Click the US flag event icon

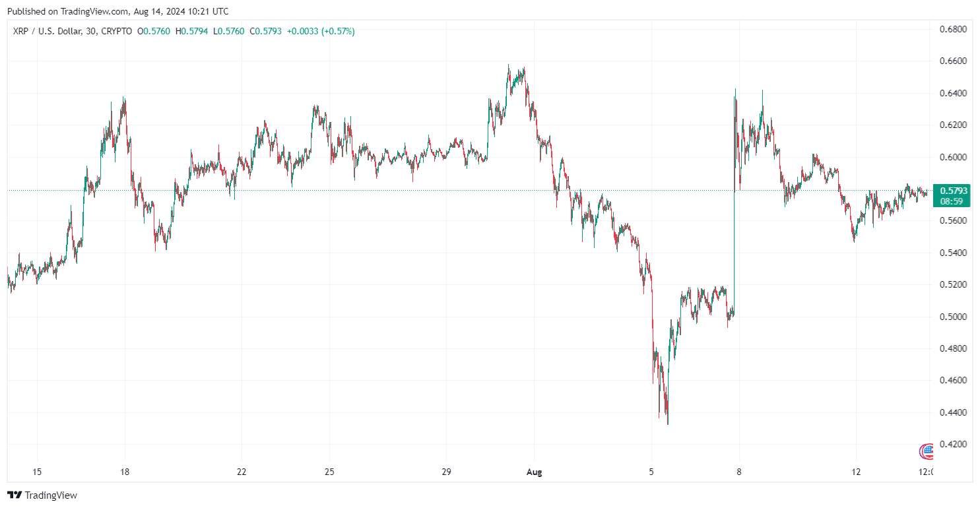pos(927,451)
